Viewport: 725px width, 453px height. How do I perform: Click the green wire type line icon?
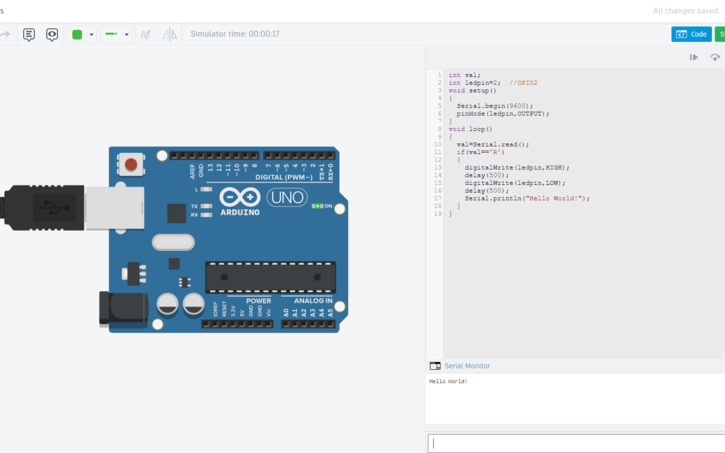(111, 34)
